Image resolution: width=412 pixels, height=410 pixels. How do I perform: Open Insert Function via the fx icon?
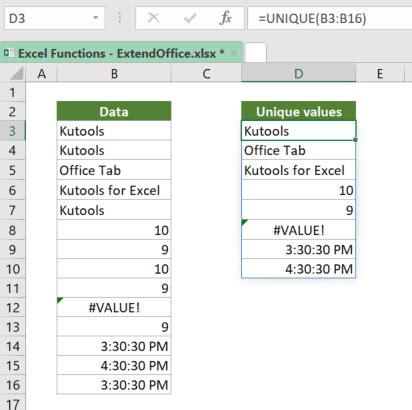pos(226,18)
